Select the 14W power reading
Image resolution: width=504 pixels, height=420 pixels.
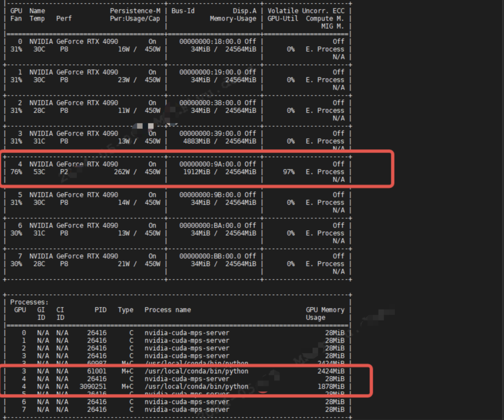124,203
